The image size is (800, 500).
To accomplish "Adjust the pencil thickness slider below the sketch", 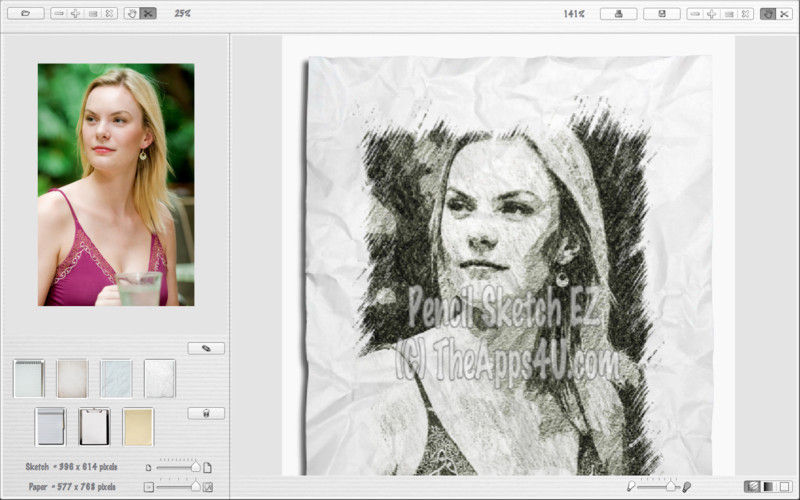I will click(x=670, y=486).
